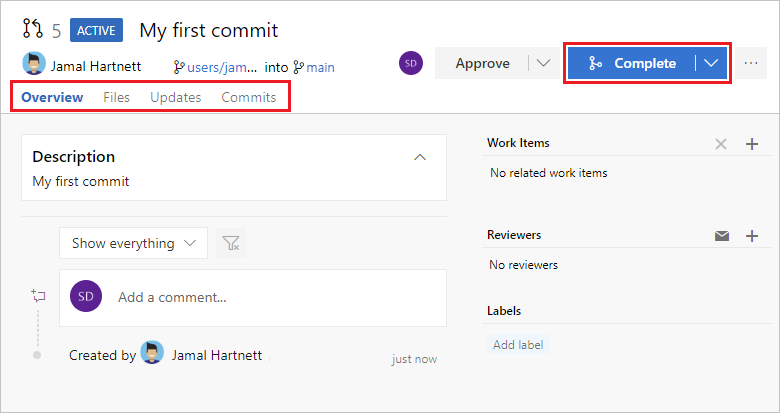This screenshot has width=780, height=413.
Task: Open the more options ellipsis menu
Action: 751,63
